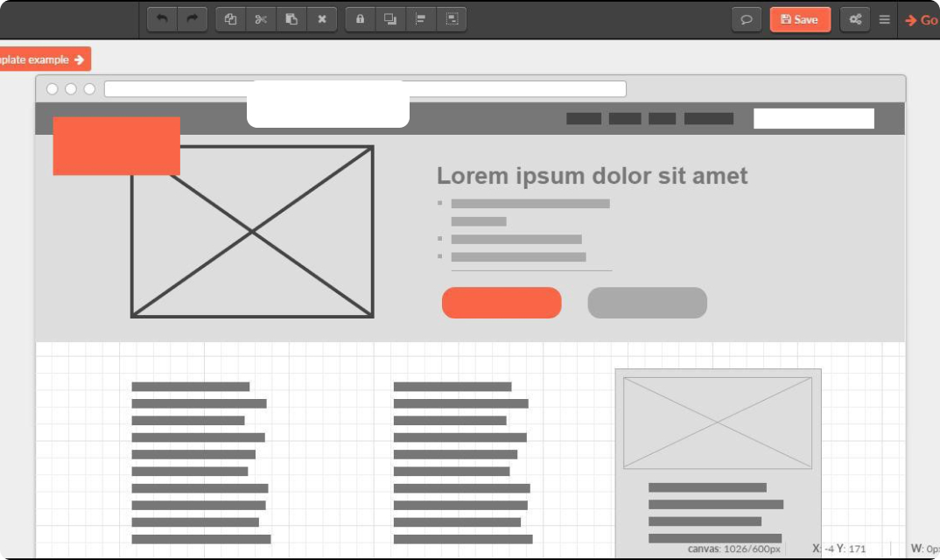
Task: Delete element with the X icon
Action: point(321,19)
